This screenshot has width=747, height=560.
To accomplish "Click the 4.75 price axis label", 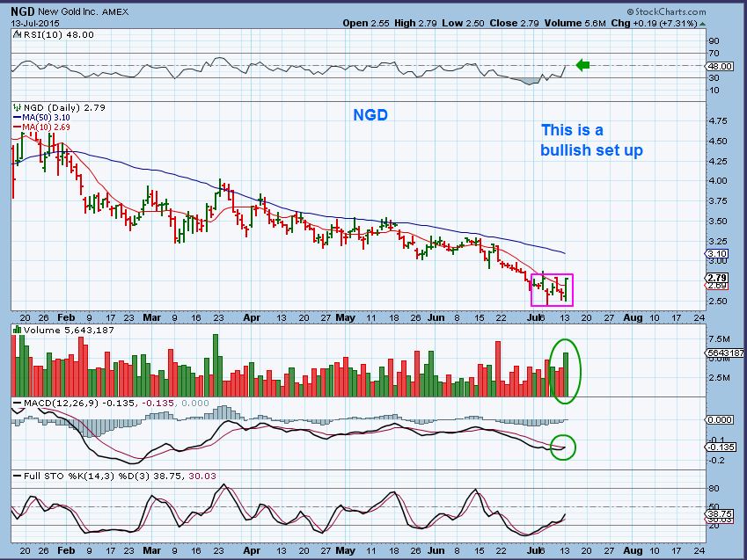I will pyautogui.click(x=718, y=121).
